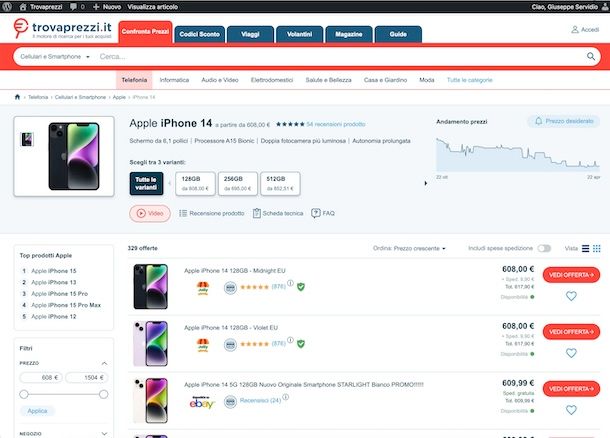Switch to grid view icon
This screenshot has width=610, height=438.
pyautogui.click(x=597, y=248)
